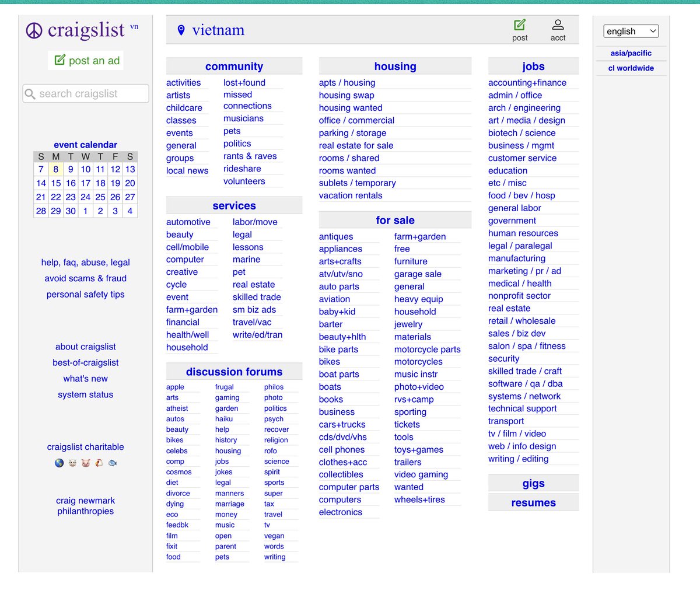Image resolution: width=700 pixels, height=615 pixels.
Task: Open the cl worldwide link
Action: [x=631, y=68]
